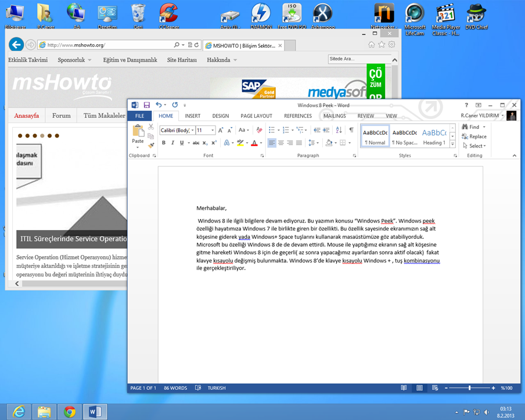
Task: Expand the Find dropdown arrow
Action: 484,127
